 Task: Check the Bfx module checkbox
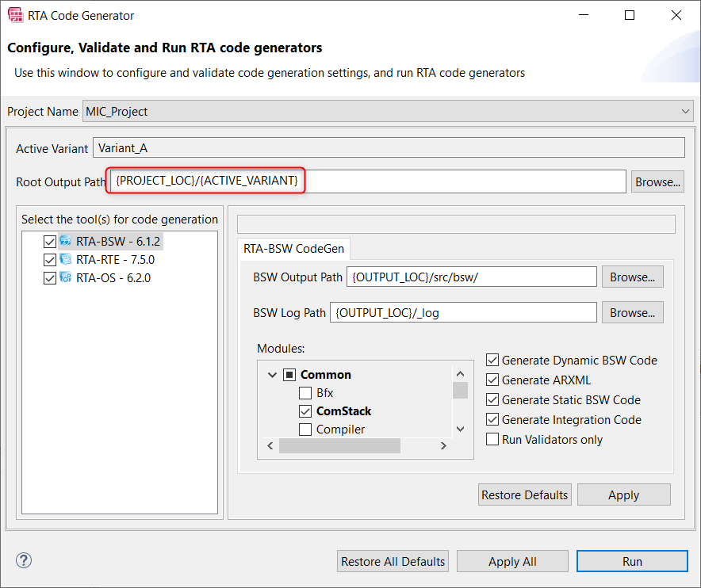pos(305,393)
